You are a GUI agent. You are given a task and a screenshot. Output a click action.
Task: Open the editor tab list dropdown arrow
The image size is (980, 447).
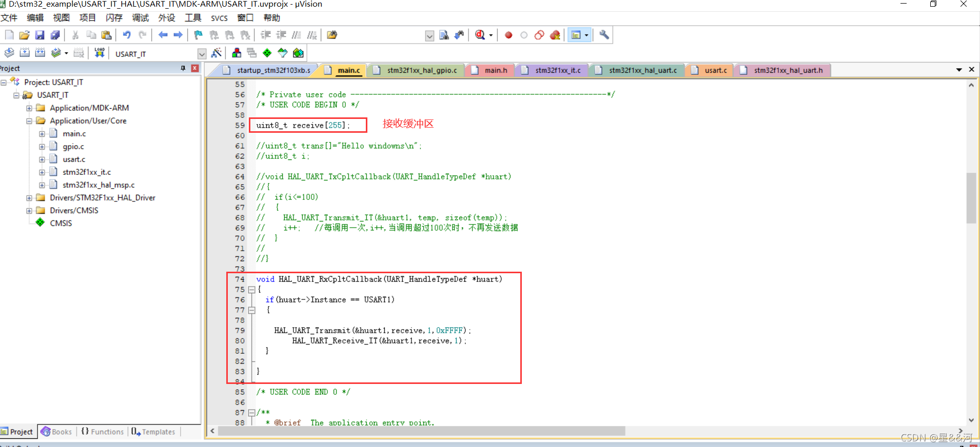pos(959,70)
